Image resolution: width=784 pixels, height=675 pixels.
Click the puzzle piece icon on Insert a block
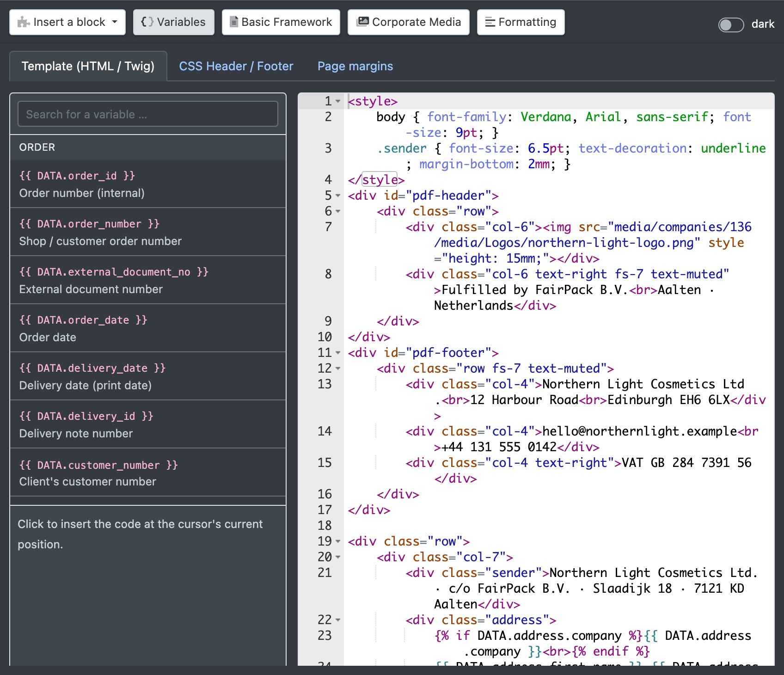(24, 22)
